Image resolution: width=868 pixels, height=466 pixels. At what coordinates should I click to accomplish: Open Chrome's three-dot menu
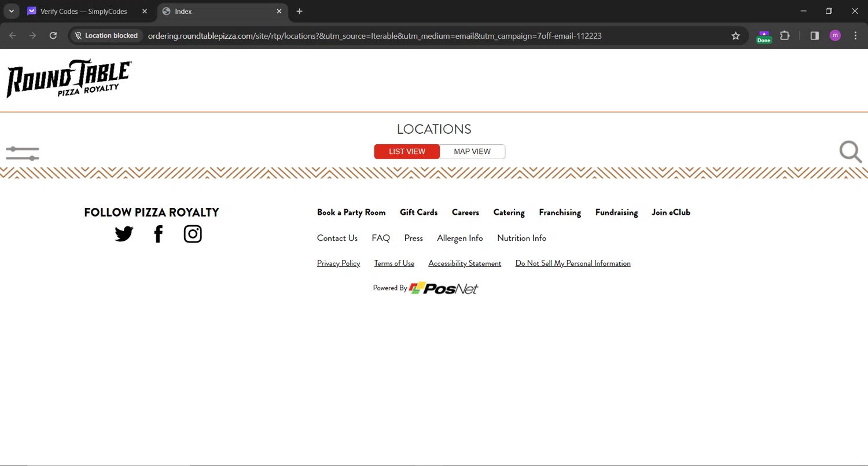(x=856, y=36)
